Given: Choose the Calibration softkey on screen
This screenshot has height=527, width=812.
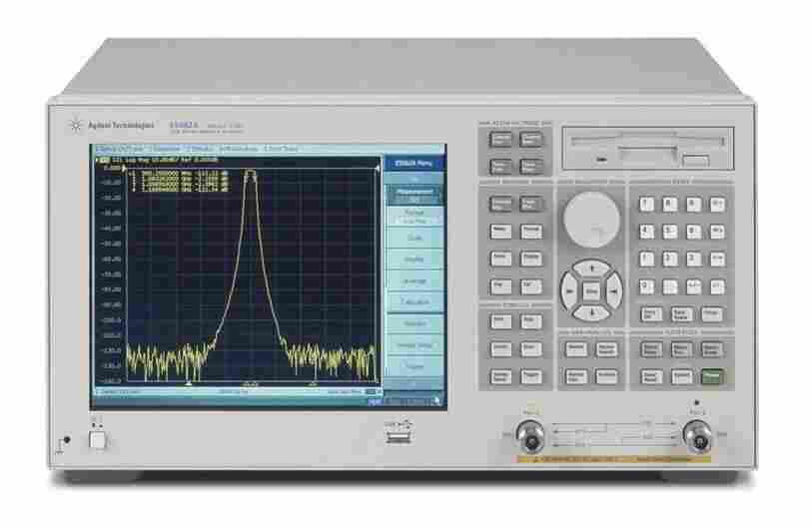Looking at the screenshot, I should [413, 300].
